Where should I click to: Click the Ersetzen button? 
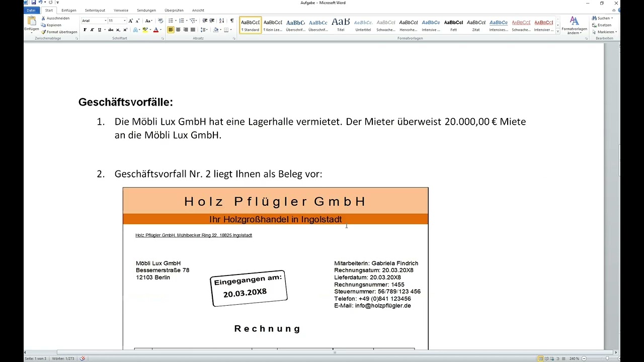click(x=602, y=25)
